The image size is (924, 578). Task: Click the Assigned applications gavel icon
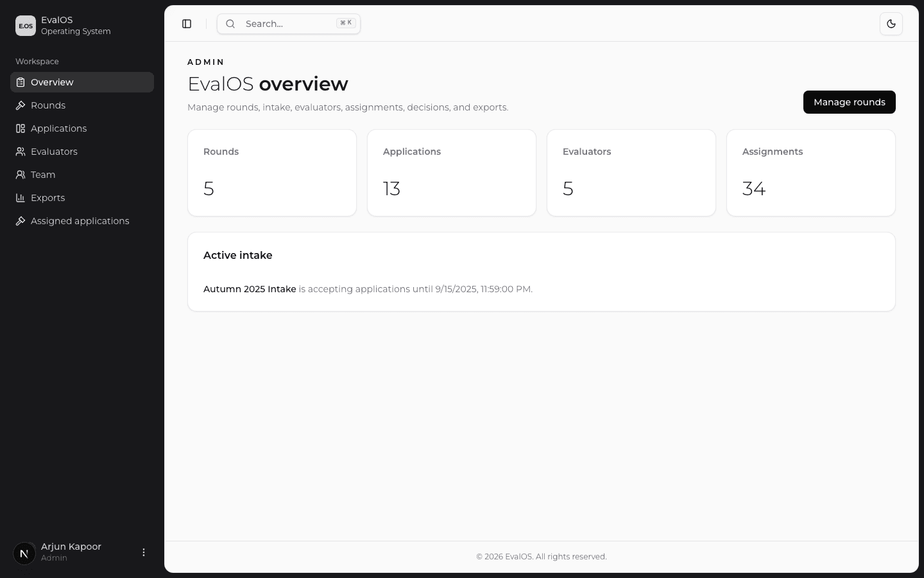point(21,221)
